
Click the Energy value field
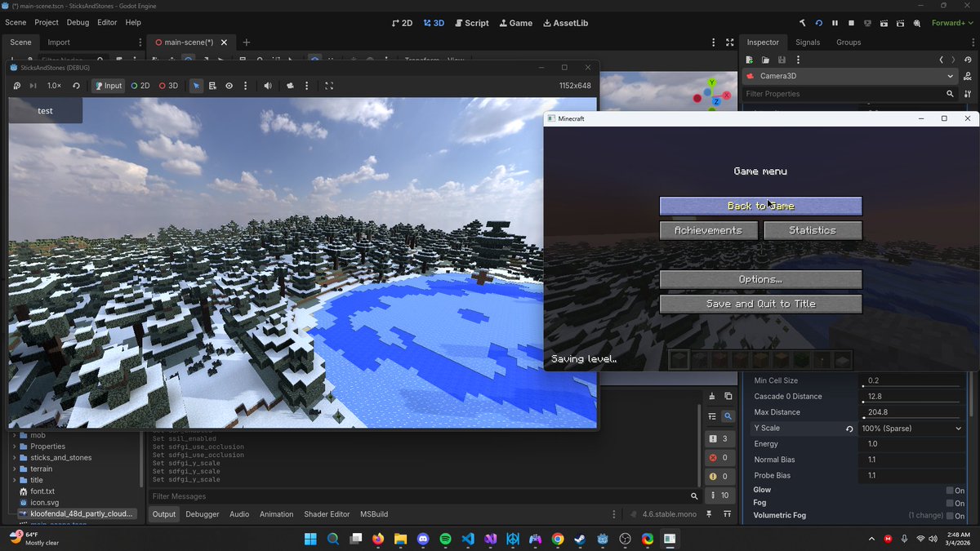click(911, 444)
